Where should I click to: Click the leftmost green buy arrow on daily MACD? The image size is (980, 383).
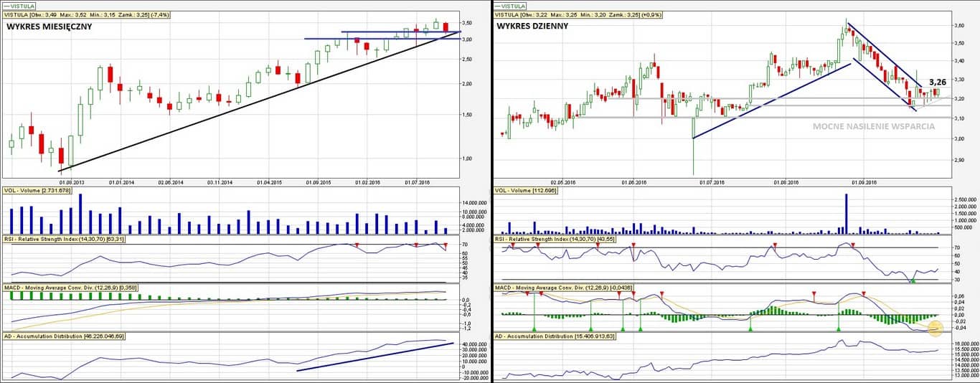[534, 328]
